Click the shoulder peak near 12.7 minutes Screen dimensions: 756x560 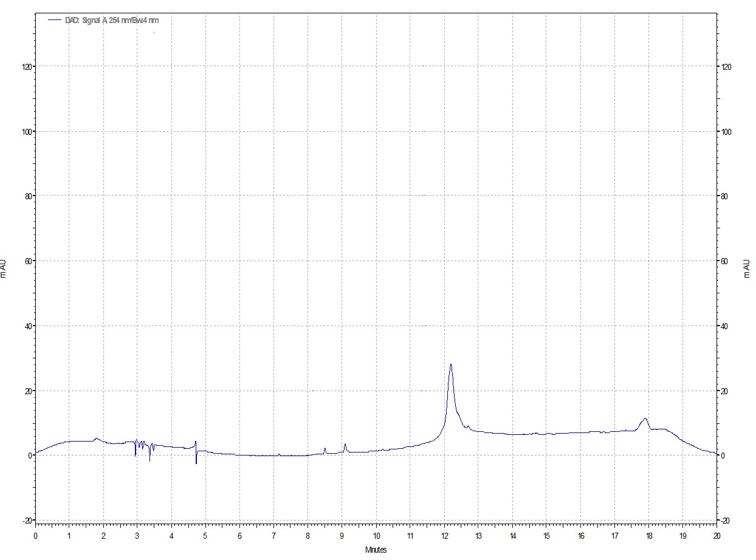[468, 426]
